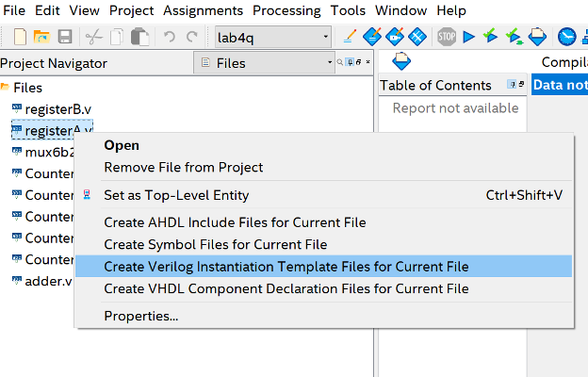Open the Processing menu
Viewport: 588px width, 377px height.
point(286,10)
